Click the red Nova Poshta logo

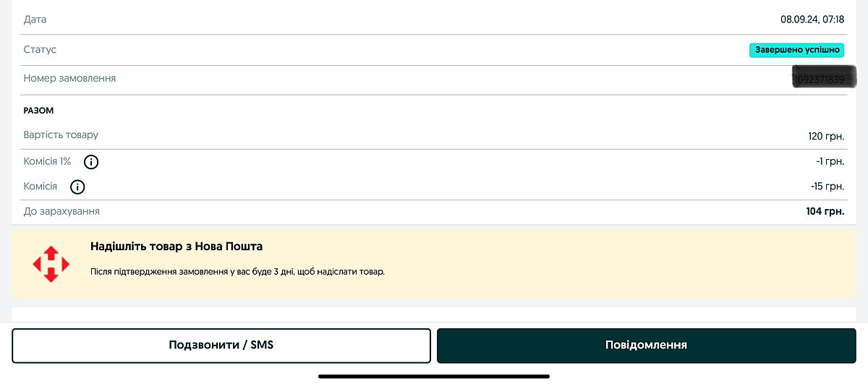click(51, 264)
